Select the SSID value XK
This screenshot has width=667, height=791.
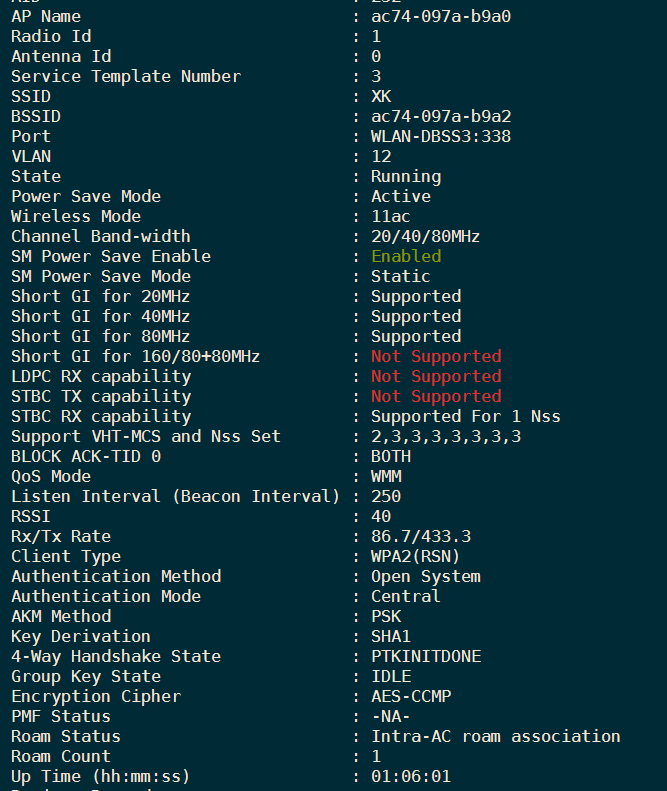[x=381, y=96]
